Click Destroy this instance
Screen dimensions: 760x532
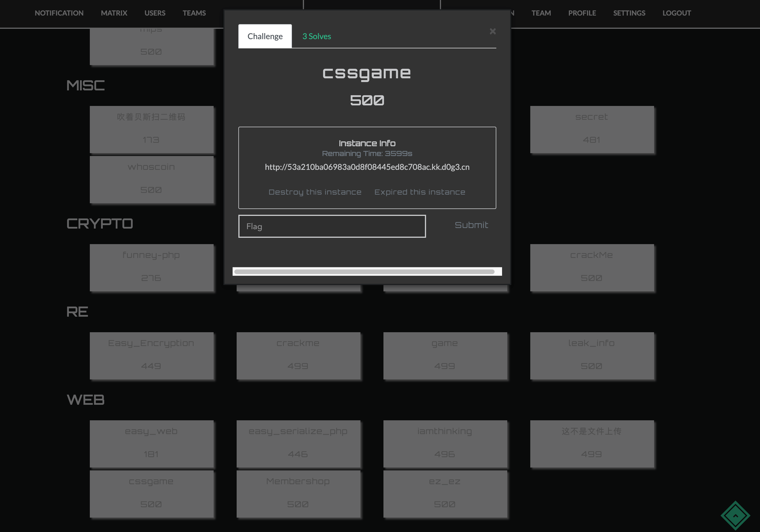pos(315,192)
